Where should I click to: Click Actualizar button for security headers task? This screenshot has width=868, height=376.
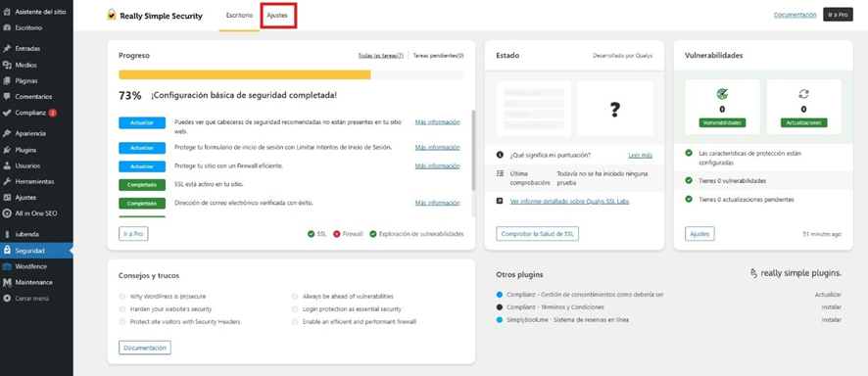click(x=142, y=122)
